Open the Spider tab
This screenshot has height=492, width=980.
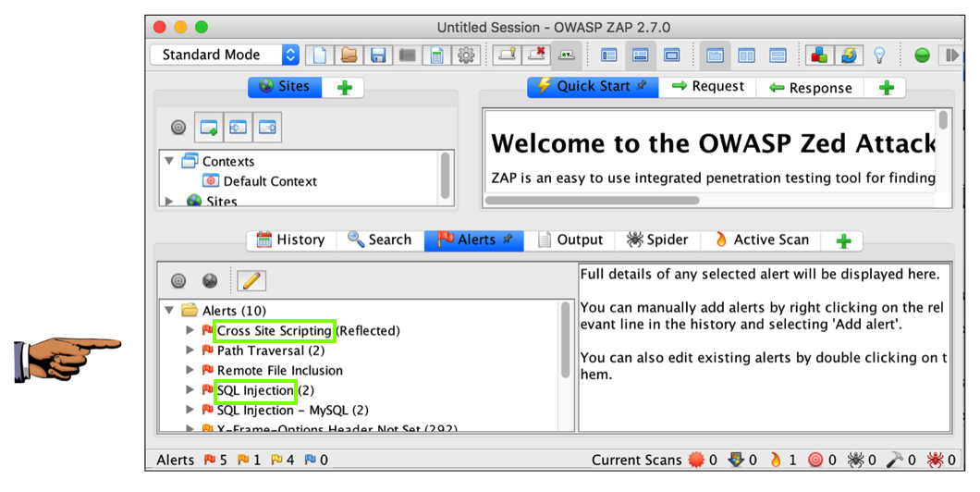pyautogui.click(x=657, y=240)
